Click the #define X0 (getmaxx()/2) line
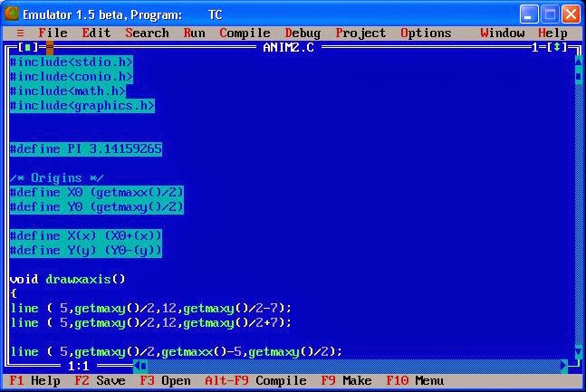The image size is (586, 392). (96, 193)
